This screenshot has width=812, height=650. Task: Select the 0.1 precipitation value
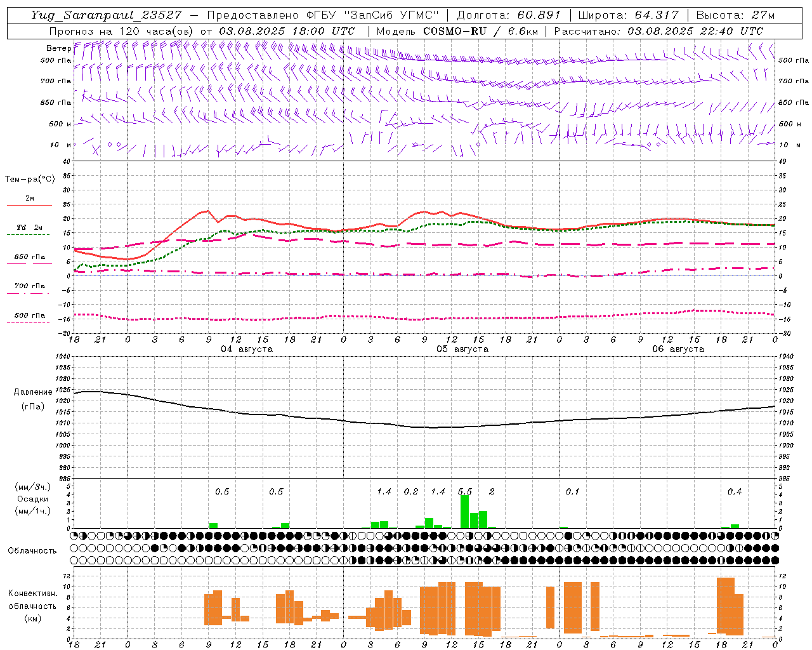572,491
